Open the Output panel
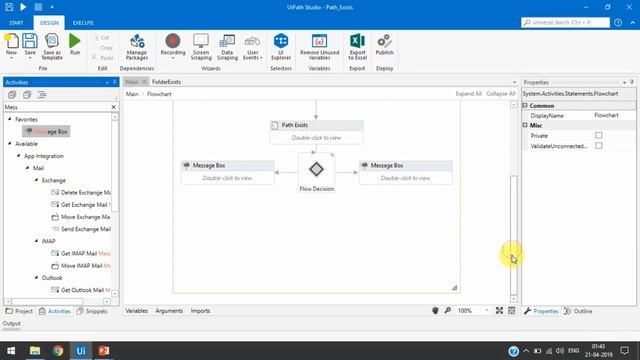This screenshot has width=640, height=360. (x=11, y=323)
